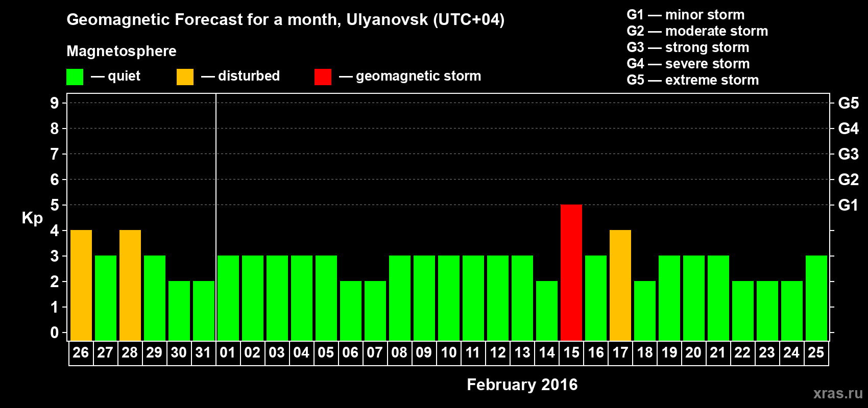Click the '— quiet' legend label
Viewport: 868px width, 408px height.
click(x=115, y=76)
